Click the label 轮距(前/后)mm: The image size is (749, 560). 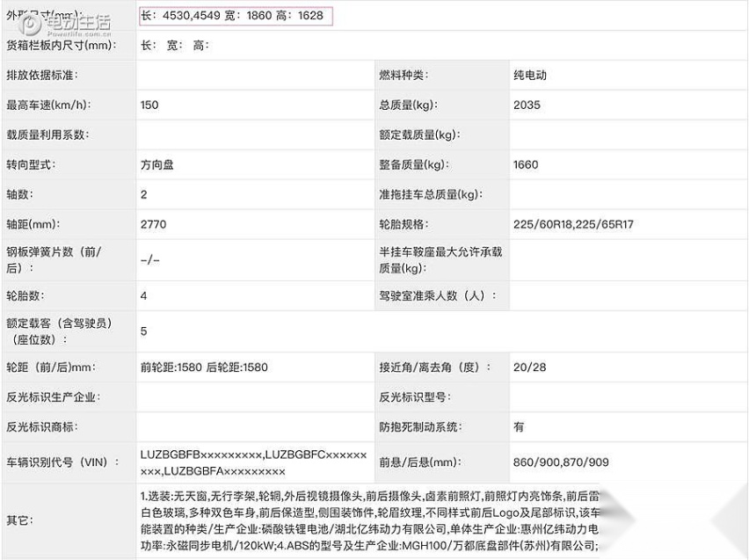(51, 367)
